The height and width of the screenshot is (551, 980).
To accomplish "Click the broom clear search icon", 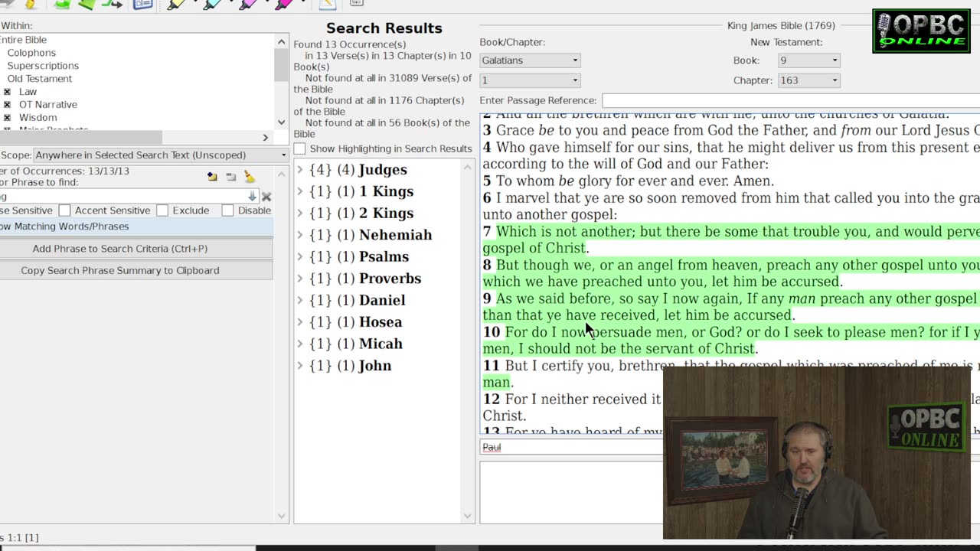I will pyautogui.click(x=250, y=177).
